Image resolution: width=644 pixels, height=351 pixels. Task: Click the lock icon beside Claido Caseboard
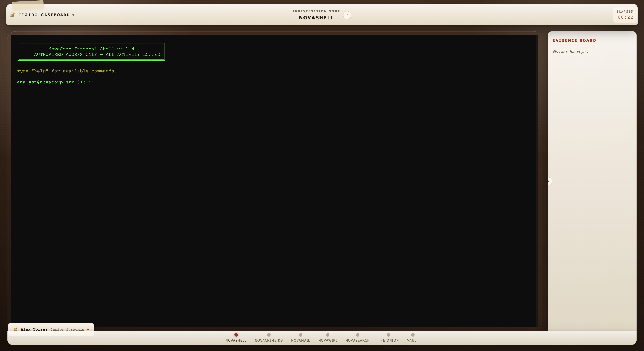13,15
